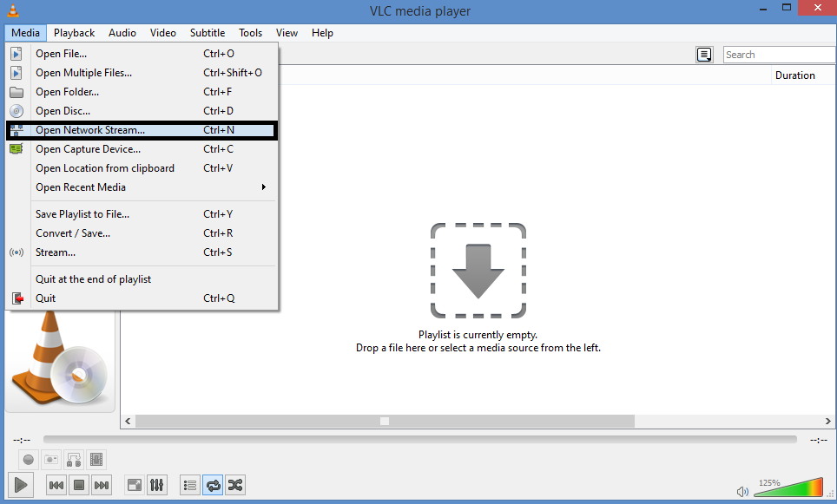Select Open Disc... entry
The height and width of the screenshot is (504, 837).
142,111
